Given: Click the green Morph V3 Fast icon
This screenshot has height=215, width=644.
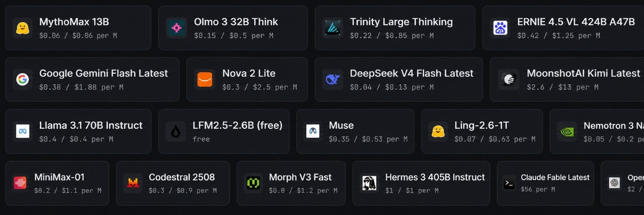Looking at the screenshot, I should [253, 183].
